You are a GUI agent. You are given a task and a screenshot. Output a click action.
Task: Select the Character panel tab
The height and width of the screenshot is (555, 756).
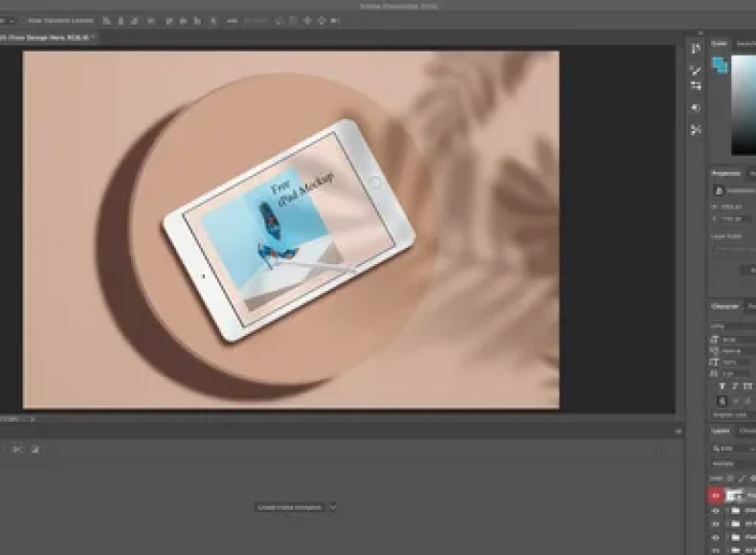pyautogui.click(x=725, y=306)
